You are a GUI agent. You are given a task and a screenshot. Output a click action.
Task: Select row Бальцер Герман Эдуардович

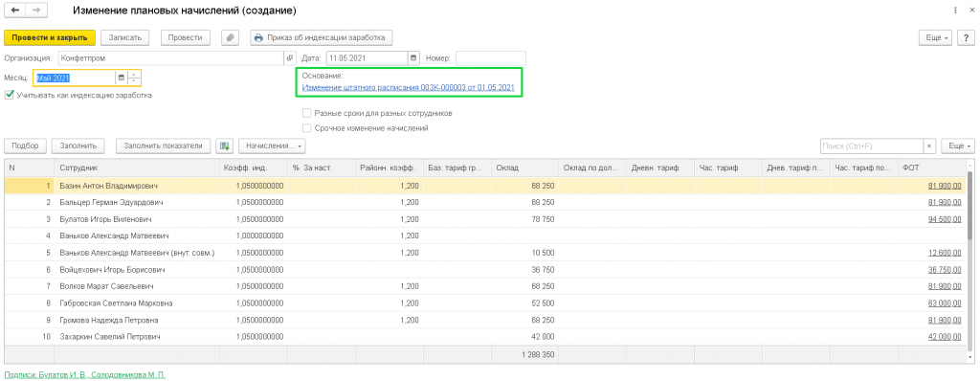[485, 203]
